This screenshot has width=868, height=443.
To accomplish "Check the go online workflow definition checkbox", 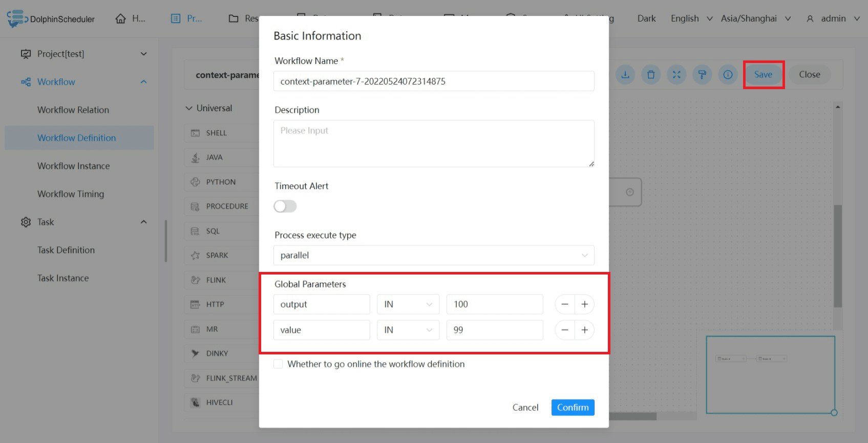I will click(278, 364).
